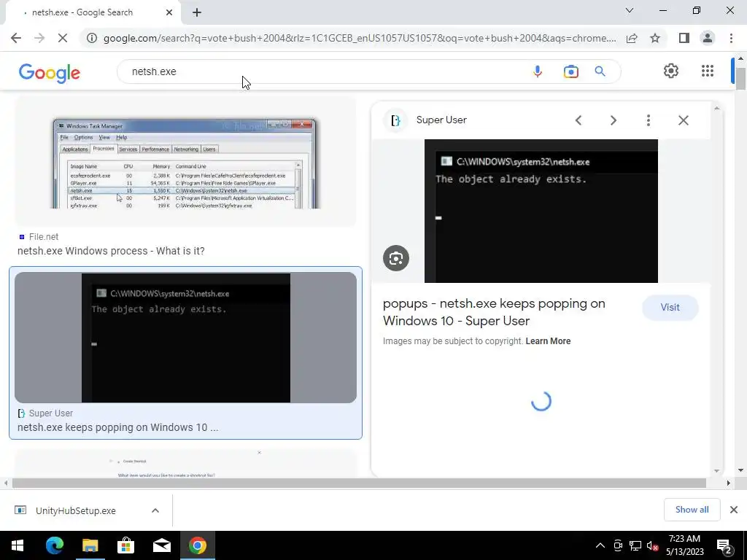Launch Microsoft Edge from taskbar
747x560 pixels.
54,545
